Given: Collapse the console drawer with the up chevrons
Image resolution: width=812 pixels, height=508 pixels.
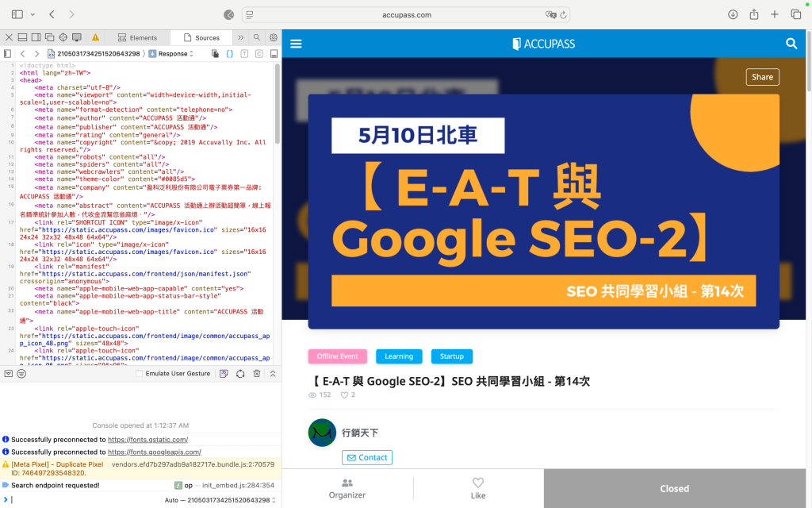Looking at the screenshot, I should [273, 373].
